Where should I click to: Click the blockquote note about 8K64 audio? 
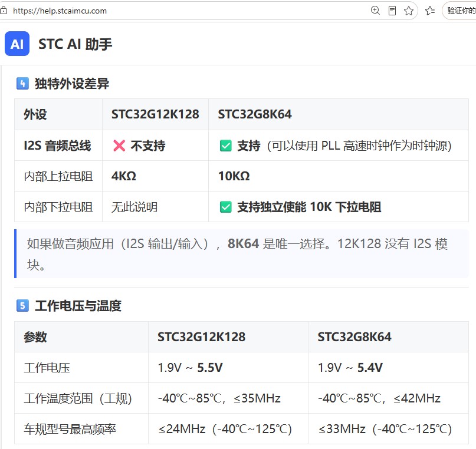[x=241, y=254]
